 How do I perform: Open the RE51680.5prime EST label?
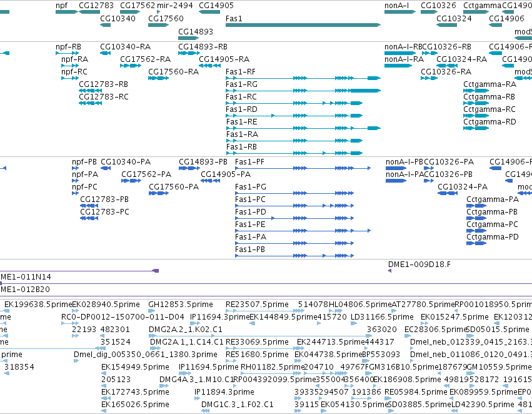pyautogui.click(x=257, y=355)
